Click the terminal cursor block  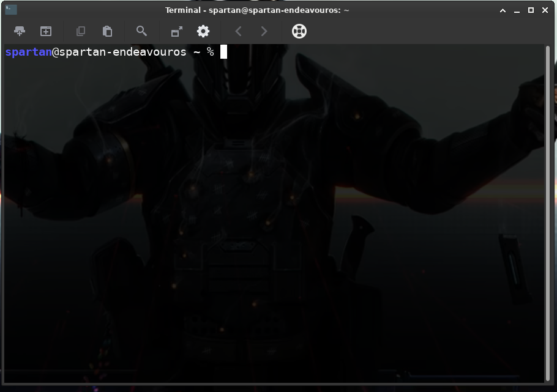[x=223, y=52]
